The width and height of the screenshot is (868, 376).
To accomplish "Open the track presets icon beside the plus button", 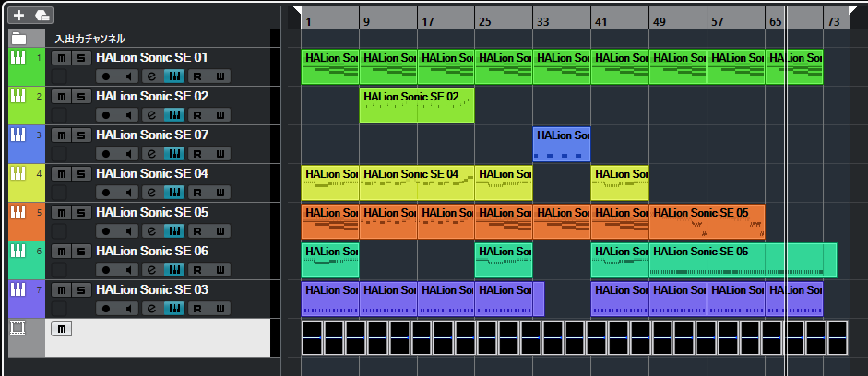I will [42, 15].
